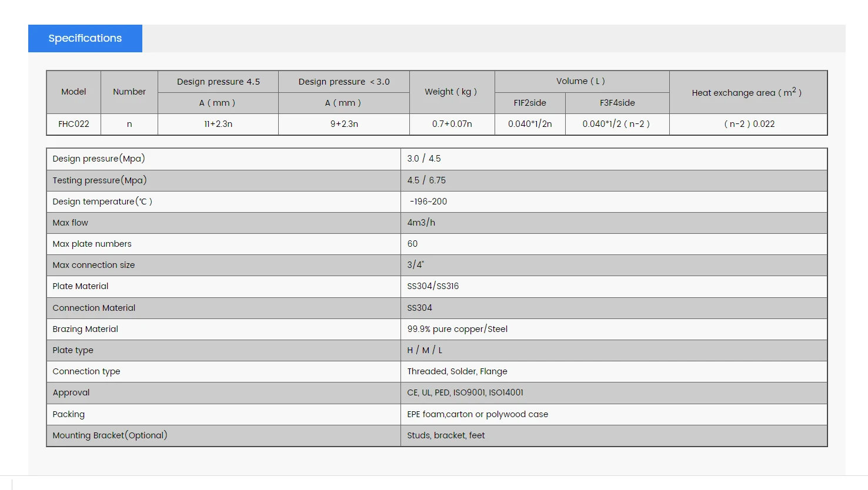Click the Mounting Bracket(Optional) row label

click(110, 435)
